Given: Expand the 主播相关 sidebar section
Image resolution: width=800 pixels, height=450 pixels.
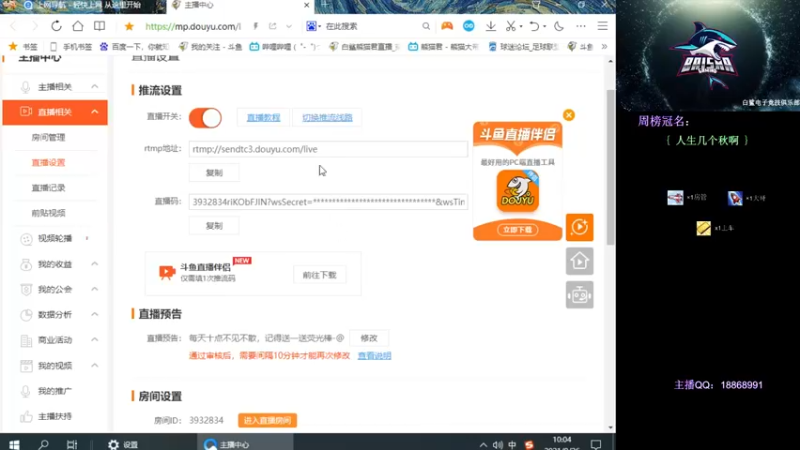Looking at the screenshot, I should pos(95,86).
